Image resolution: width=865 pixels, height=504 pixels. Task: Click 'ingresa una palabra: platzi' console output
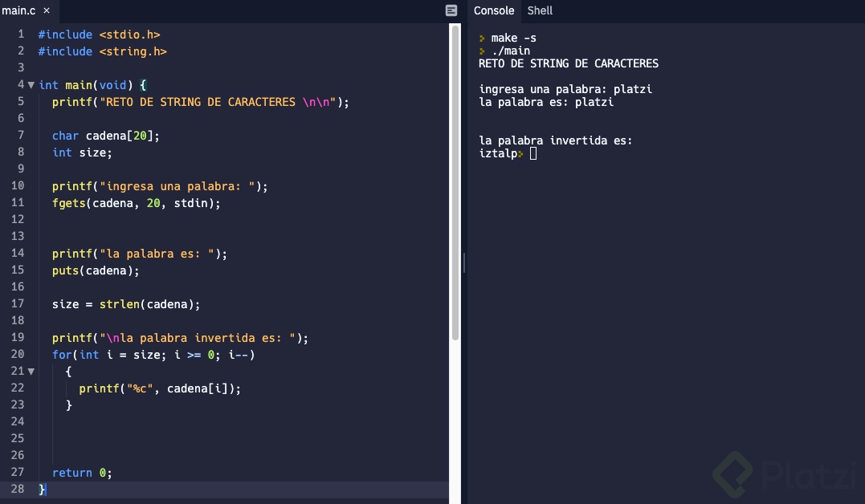click(x=565, y=89)
